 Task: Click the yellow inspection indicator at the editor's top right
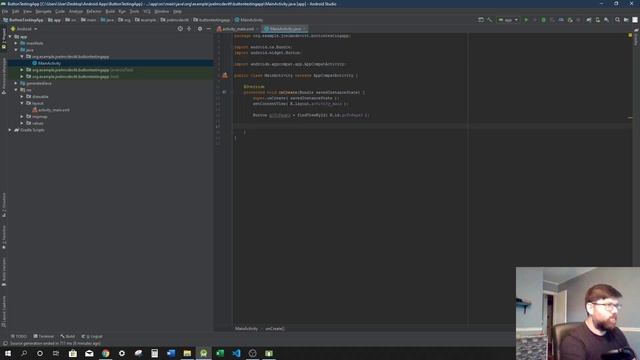point(630,35)
